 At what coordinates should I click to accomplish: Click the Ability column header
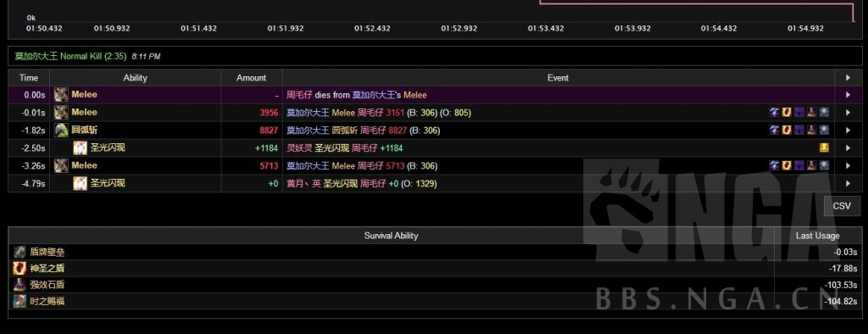[x=136, y=77]
